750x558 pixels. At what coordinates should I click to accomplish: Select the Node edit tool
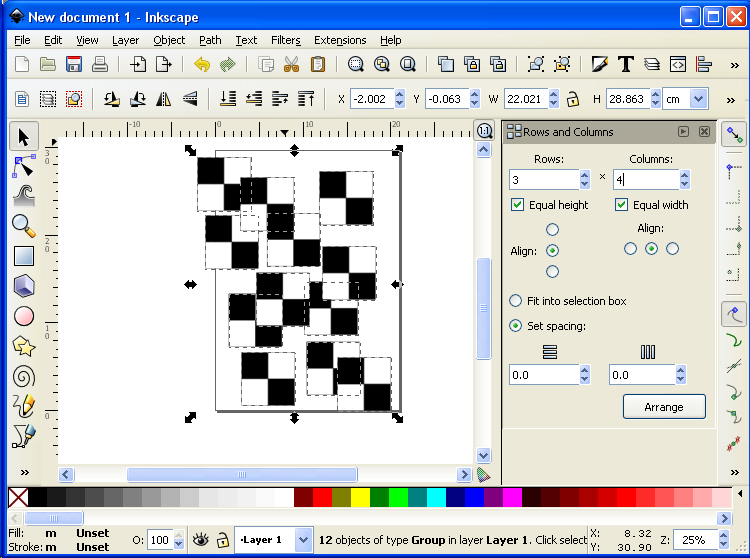[x=23, y=166]
